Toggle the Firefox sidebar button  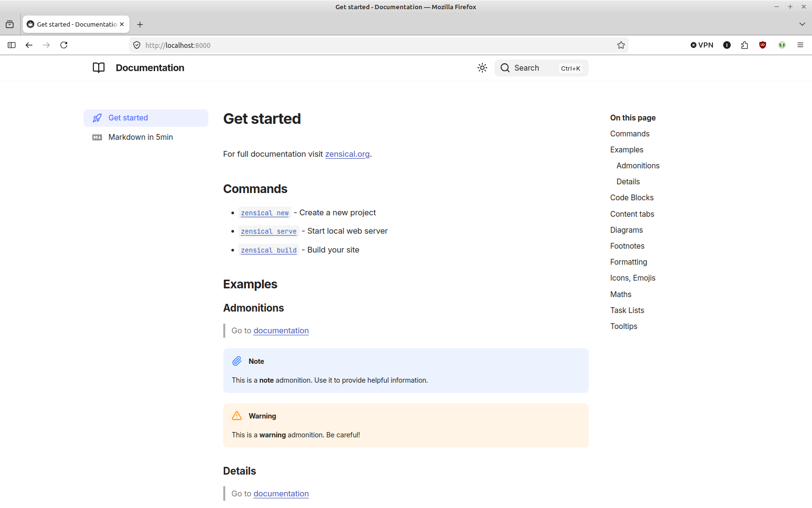pos(12,45)
